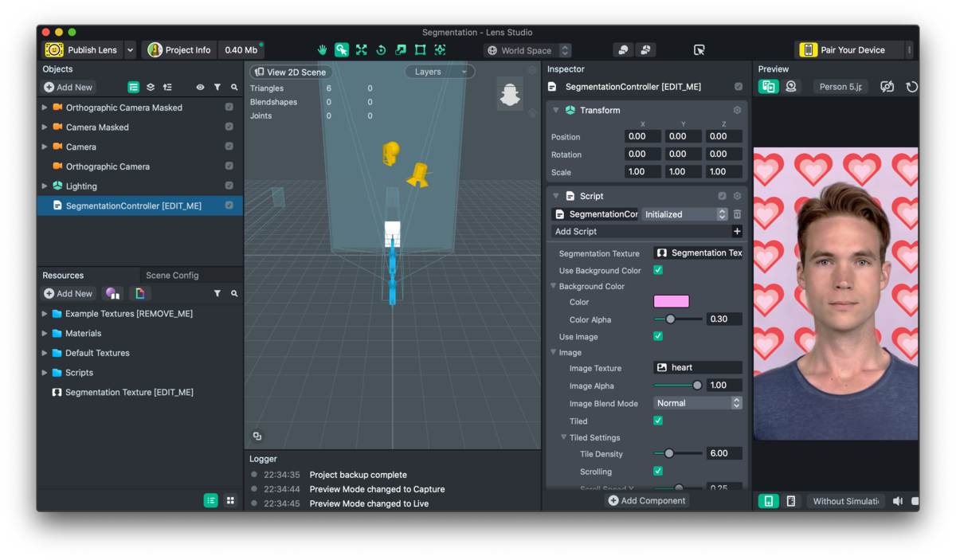Search resources with the magnifier icon
This screenshot has width=956, height=560.
[x=234, y=294]
